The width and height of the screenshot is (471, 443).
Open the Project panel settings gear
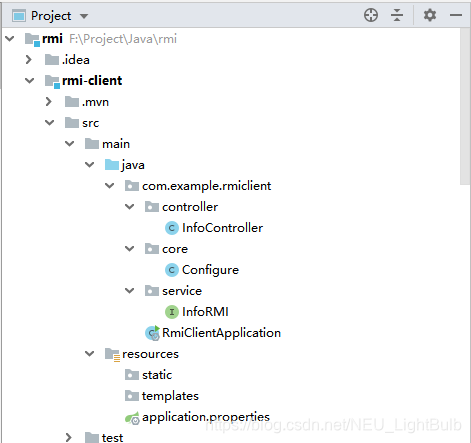click(x=430, y=15)
